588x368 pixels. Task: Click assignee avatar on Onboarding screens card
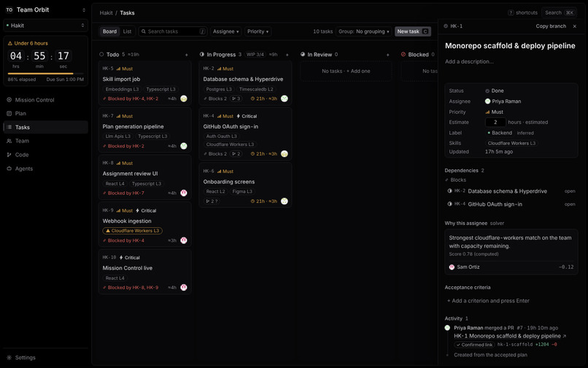pos(285,202)
